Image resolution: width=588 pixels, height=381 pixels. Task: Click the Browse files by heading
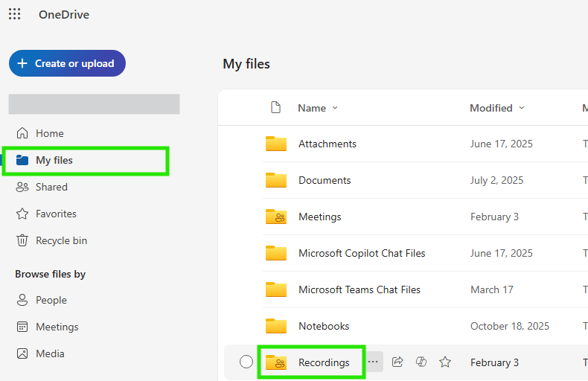tap(51, 274)
